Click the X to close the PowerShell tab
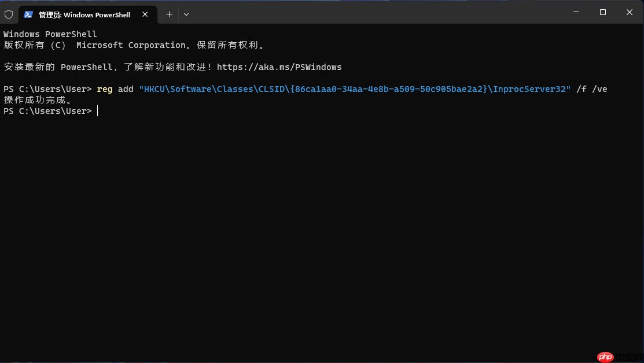The height and width of the screenshot is (363, 644). click(145, 14)
